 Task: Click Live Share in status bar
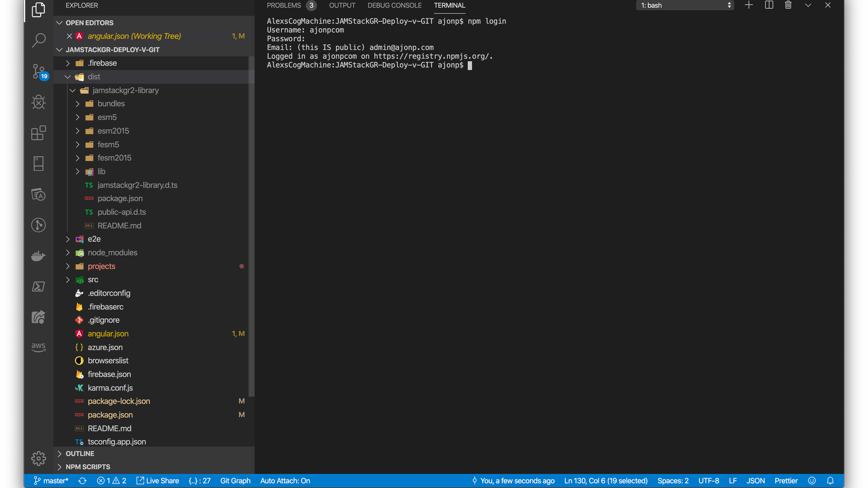158,481
